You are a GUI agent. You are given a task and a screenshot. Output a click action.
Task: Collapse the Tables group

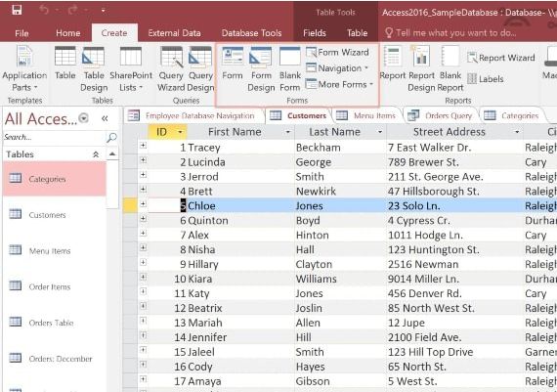[96, 154]
